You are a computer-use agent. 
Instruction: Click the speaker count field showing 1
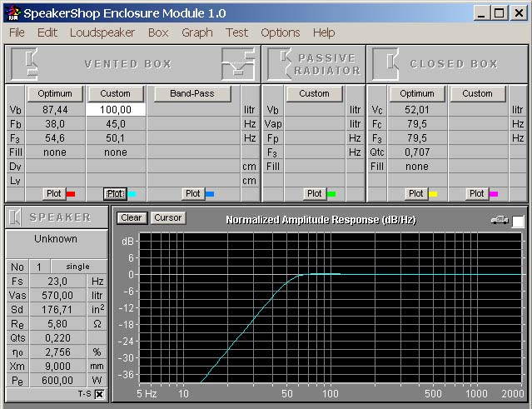tap(39, 267)
